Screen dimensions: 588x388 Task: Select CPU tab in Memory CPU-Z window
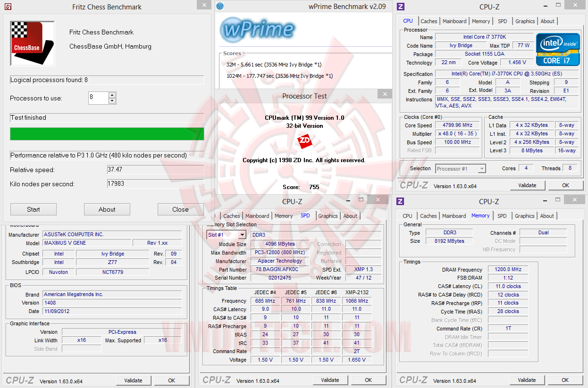pyautogui.click(x=407, y=216)
